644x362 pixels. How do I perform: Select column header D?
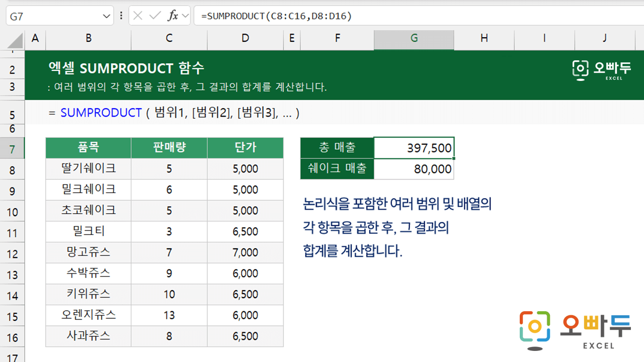pyautogui.click(x=245, y=39)
